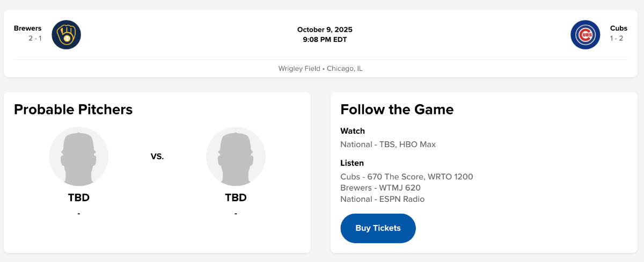The width and height of the screenshot is (644, 262).
Task: Click the October 9, 2025 game date
Action: point(325,30)
